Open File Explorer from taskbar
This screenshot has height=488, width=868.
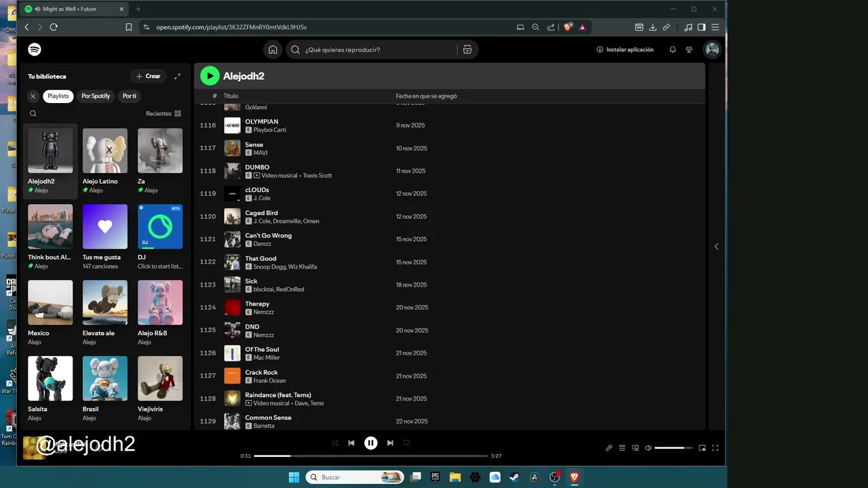[x=455, y=477]
